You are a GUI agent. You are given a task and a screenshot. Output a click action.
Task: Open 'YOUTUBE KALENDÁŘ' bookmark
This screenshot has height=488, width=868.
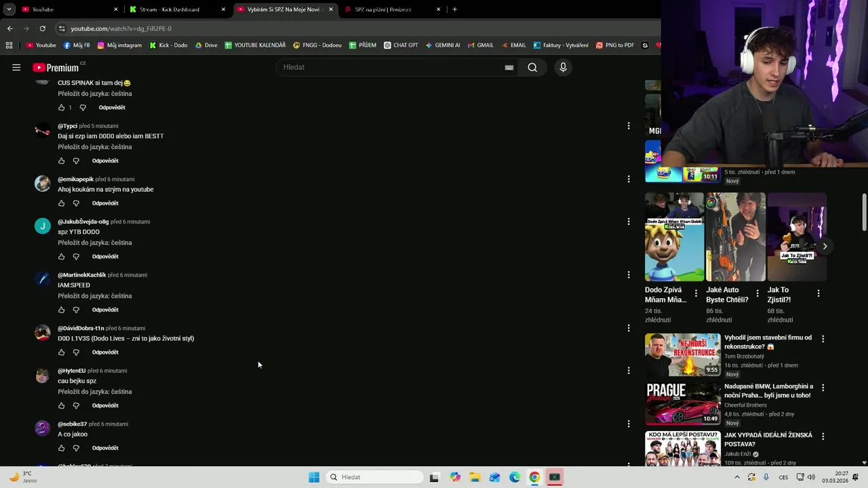pos(255,45)
